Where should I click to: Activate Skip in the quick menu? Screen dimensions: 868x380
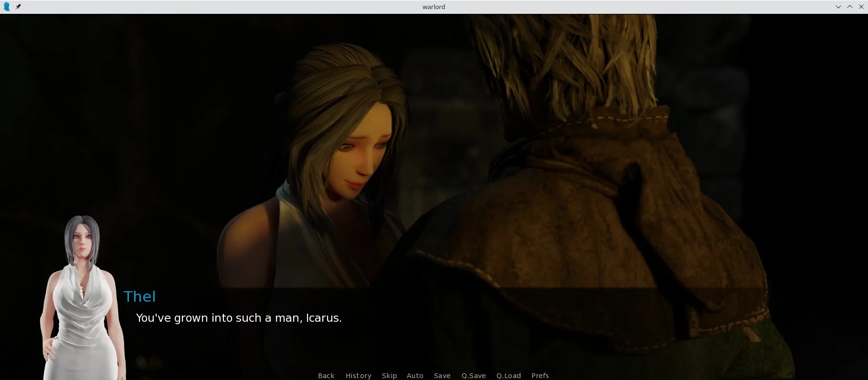389,376
